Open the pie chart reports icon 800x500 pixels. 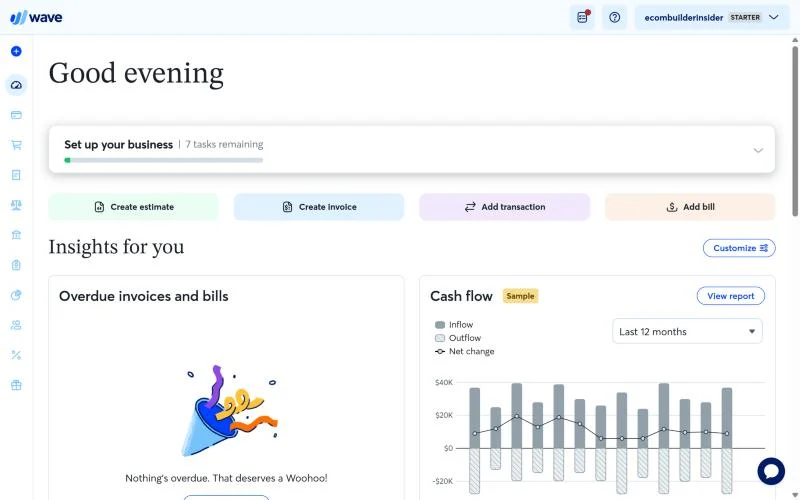tap(16, 295)
